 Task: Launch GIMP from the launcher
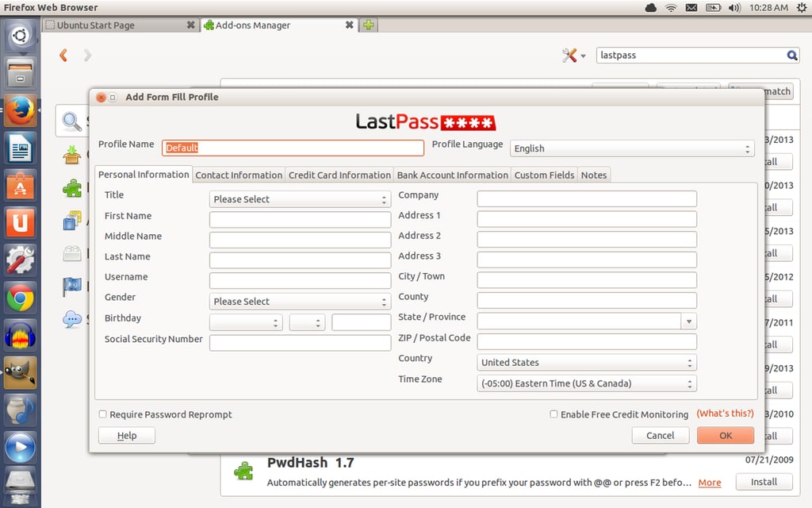click(x=20, y=373)
